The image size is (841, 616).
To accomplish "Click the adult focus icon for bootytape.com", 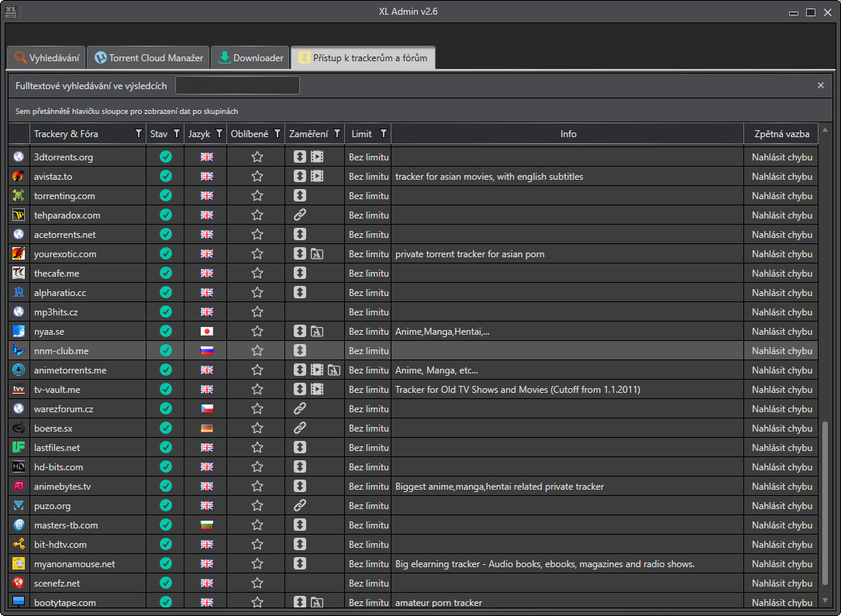I will 317,602.
